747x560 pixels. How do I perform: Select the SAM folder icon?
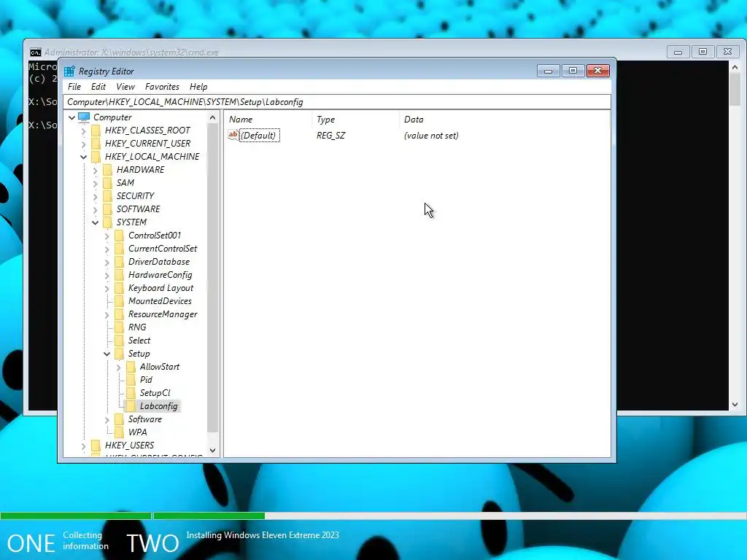pos(108,183)
